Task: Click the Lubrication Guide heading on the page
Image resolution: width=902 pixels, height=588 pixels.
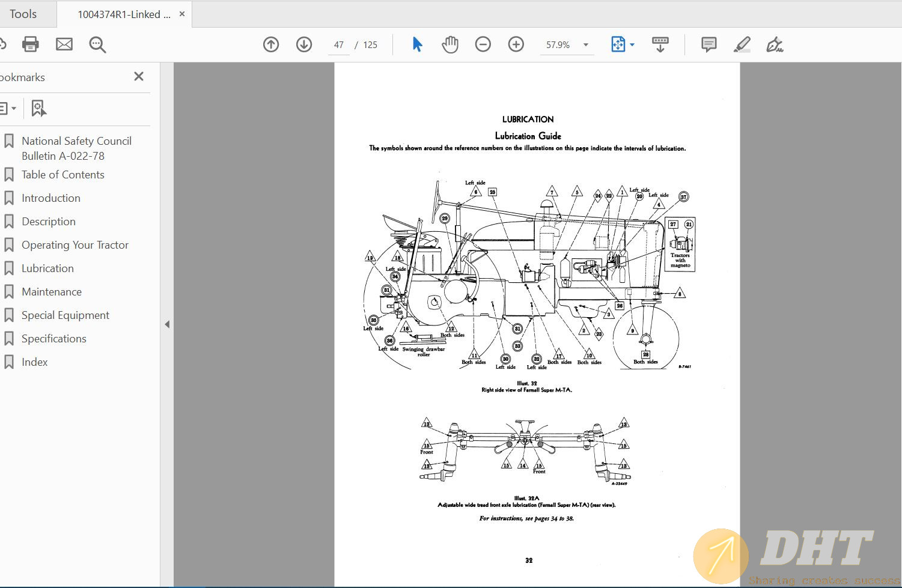Action: pos(528,136)
